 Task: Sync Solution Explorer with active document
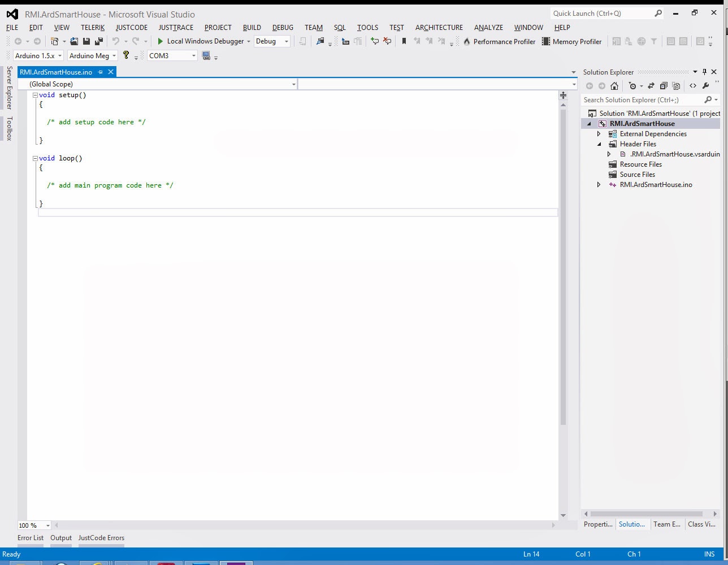point(651,86)
